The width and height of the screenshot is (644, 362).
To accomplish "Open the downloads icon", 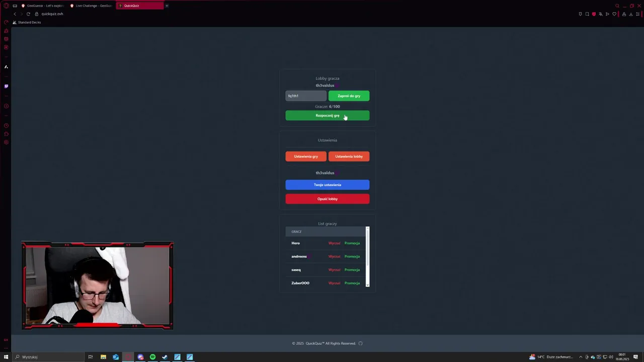I will point(631,14).
